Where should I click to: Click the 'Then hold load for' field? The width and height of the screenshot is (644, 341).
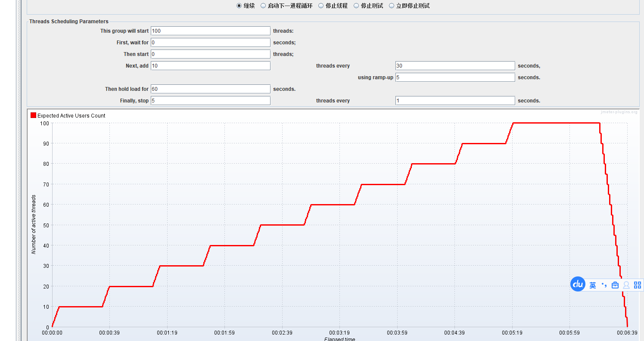click(x=210, y=89)
